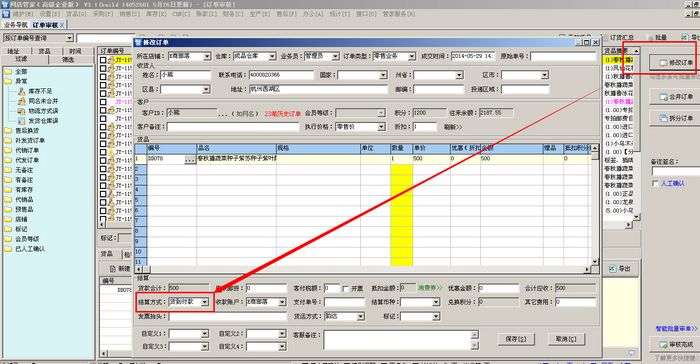
Task: Click the 取消(C) button
Action: point(566,339)
